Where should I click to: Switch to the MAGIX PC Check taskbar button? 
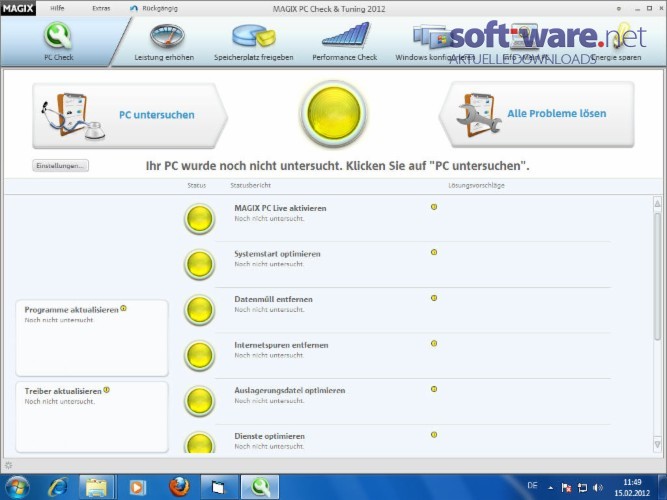(260, 487)
